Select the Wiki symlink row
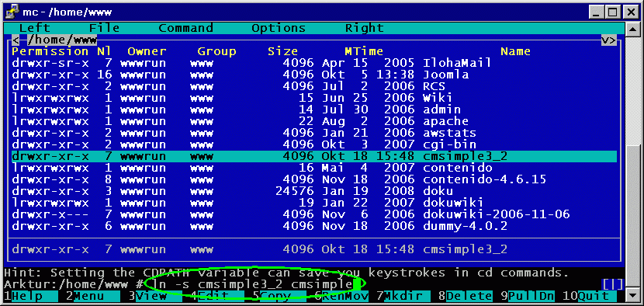The width and height of the screenshot is (644, 306). [x=314, y=98]
